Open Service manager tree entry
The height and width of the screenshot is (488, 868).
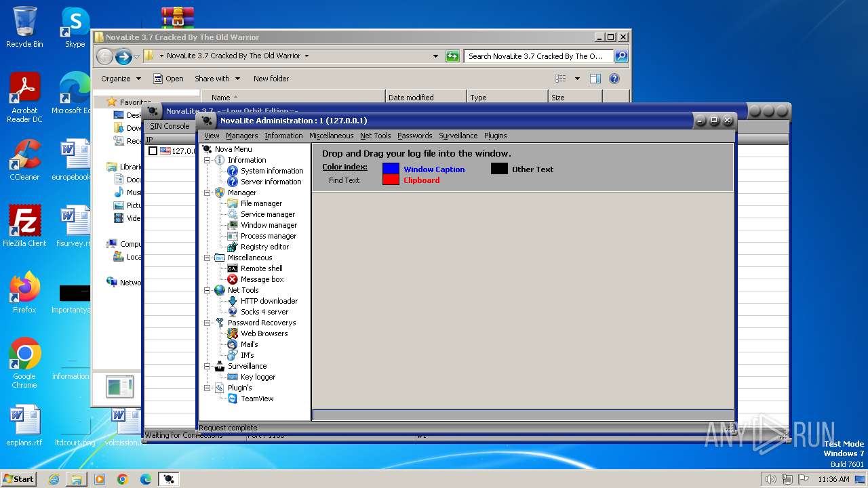coord(268,214)
